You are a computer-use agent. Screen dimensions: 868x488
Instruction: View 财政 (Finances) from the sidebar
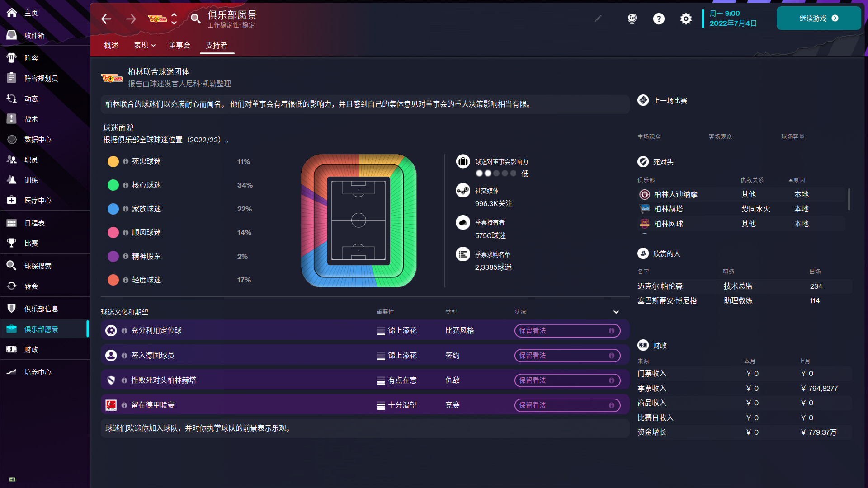(31, 349)
